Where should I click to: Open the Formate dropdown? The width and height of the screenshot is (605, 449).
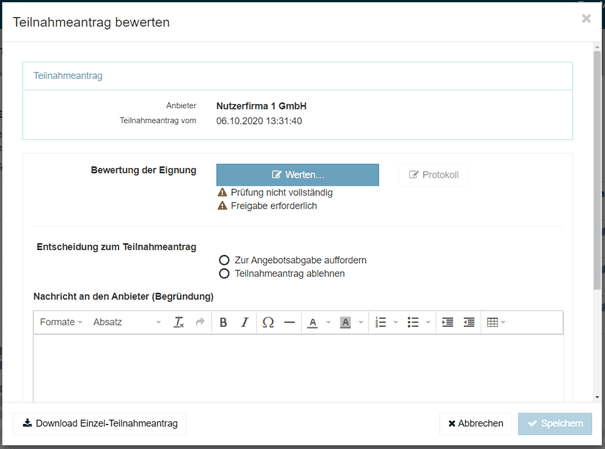(61, 323)
